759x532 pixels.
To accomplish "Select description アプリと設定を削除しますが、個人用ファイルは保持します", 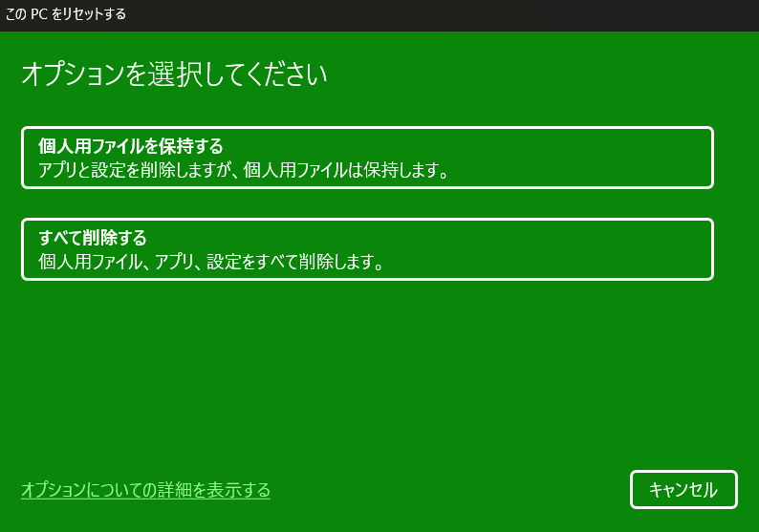I will tap(244, 170).
